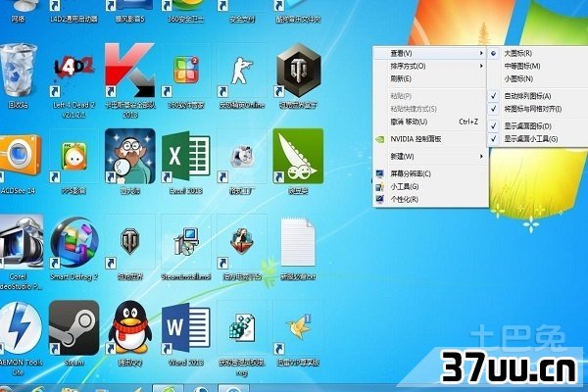The image size is (588, 392).
Task: Select the 迅雷VIP bird shortcut icon
Action: 298,328
